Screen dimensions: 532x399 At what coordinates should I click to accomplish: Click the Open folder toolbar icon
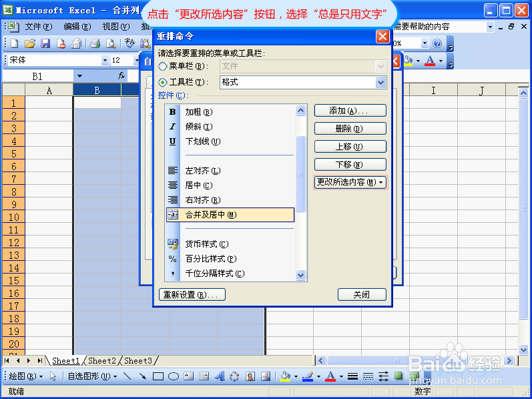(x=30, y=43)
